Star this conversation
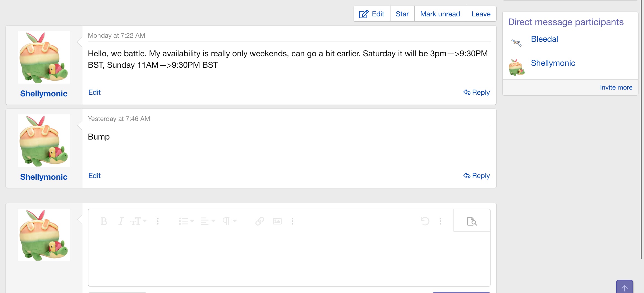Viewport: 644px width, 293px height. tap(402, 14)
